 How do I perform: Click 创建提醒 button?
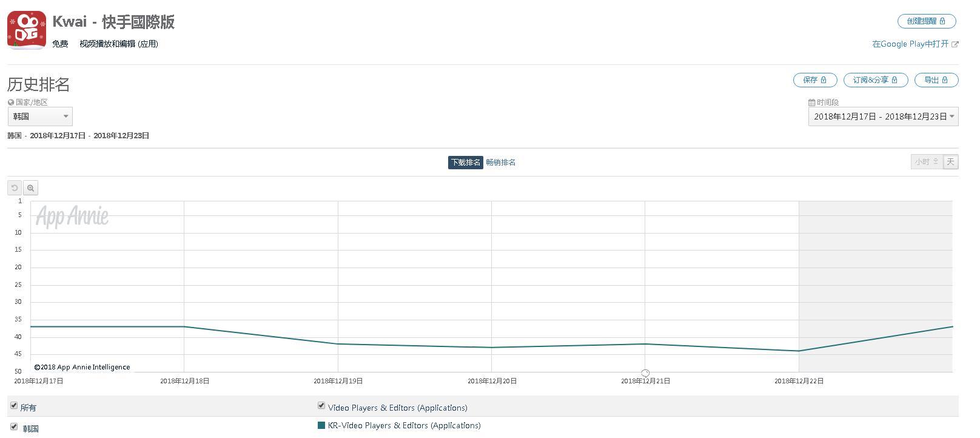coord(927,21)
